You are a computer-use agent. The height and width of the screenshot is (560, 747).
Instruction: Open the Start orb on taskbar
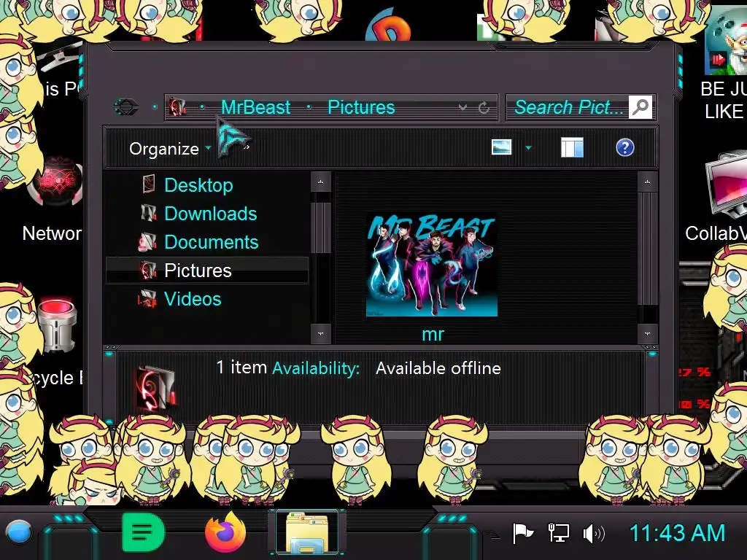click(18, 532)
